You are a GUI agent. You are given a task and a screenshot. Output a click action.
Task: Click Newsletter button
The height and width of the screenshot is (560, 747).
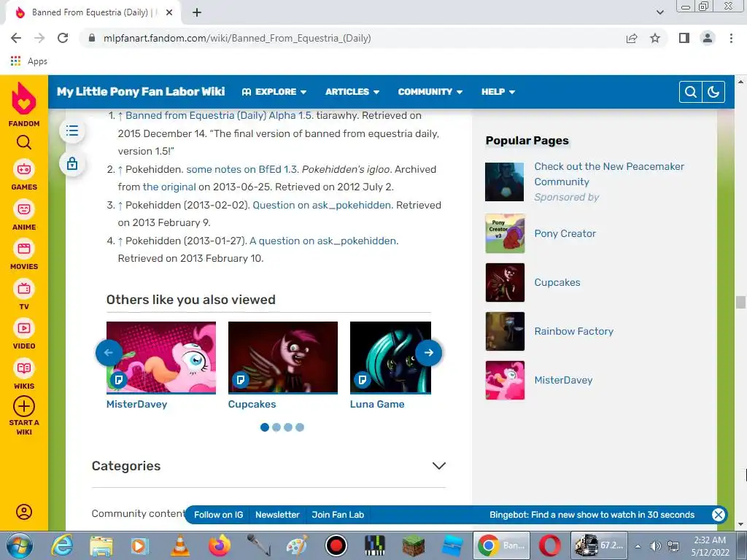[x=277, y=515]
